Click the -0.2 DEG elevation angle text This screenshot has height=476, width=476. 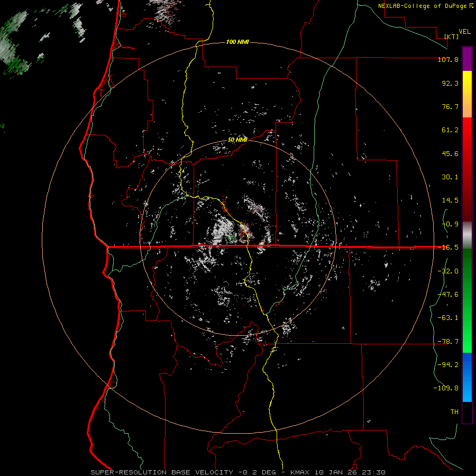point(257,472)
